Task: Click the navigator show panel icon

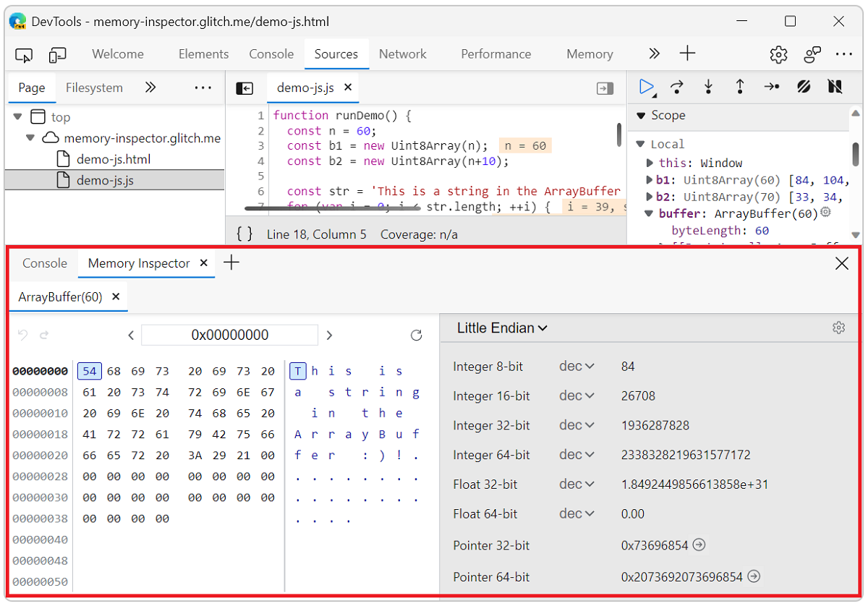Action: tap(244, 88)
